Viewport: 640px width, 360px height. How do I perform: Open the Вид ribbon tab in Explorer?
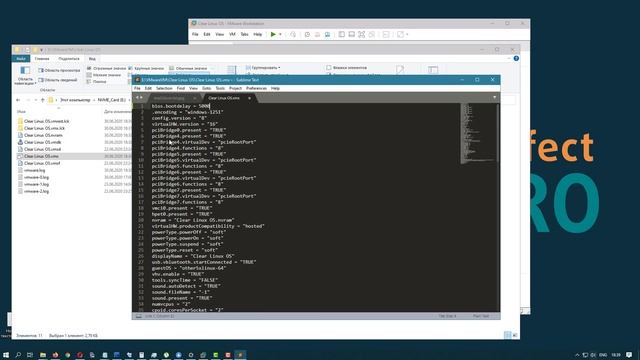pos(92,59)
